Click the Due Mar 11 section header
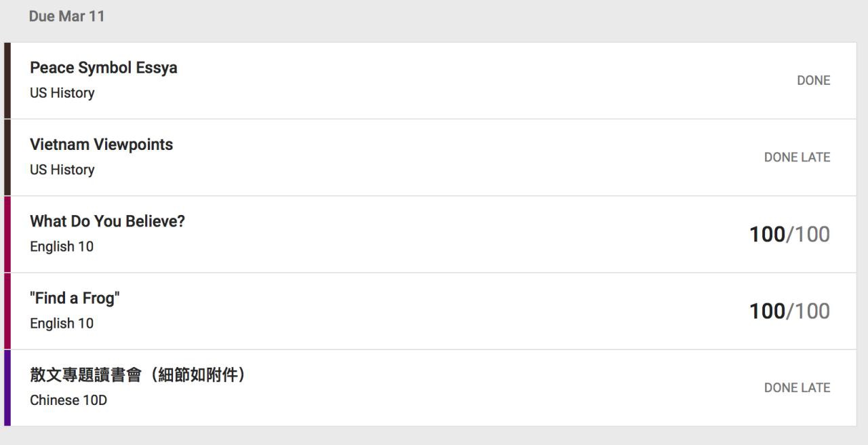Viewport: 868px width, 445px height. [66, 16]
